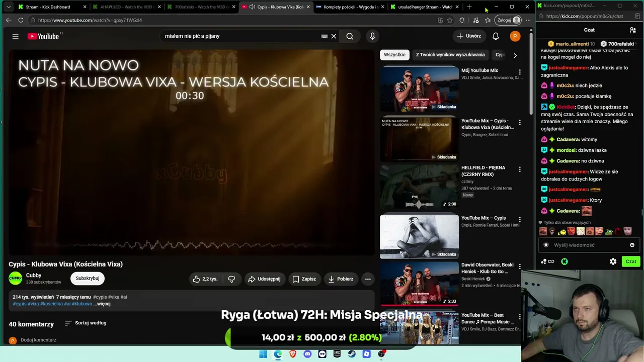Open the tab search dropdown
Image resolution: width=644 pixels, height=362 pixels.
[x=8, y=7]
